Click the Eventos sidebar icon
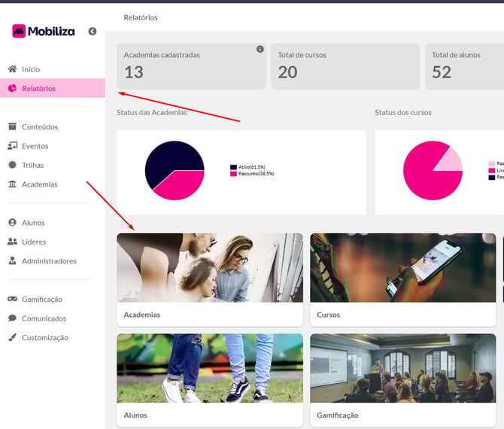 [12, 146]
